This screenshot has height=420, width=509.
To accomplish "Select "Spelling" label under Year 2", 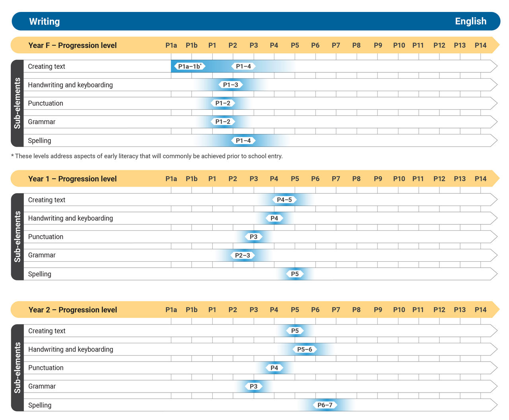I will 39,405.
